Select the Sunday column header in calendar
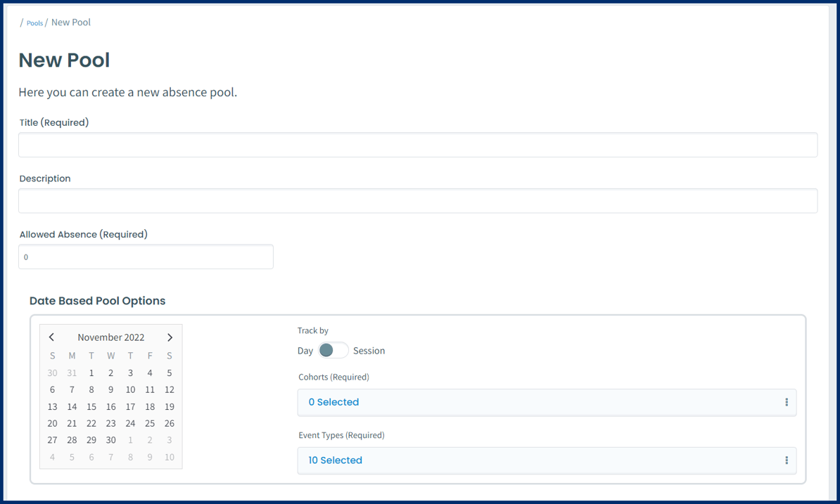840x504 pixels. tap(52, 356)
